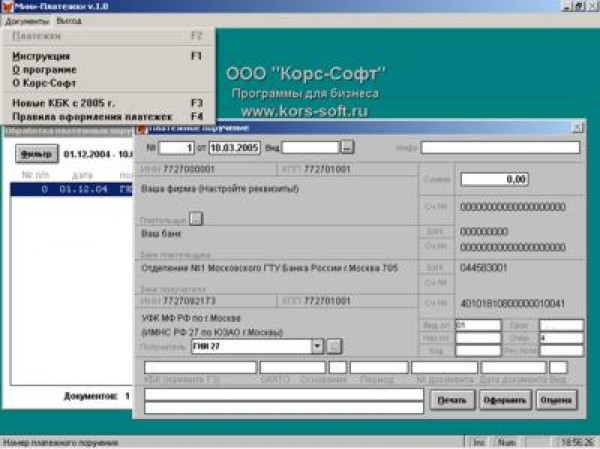Restore the main application window
Screen dimensions: 600x449
click(579, 7)
